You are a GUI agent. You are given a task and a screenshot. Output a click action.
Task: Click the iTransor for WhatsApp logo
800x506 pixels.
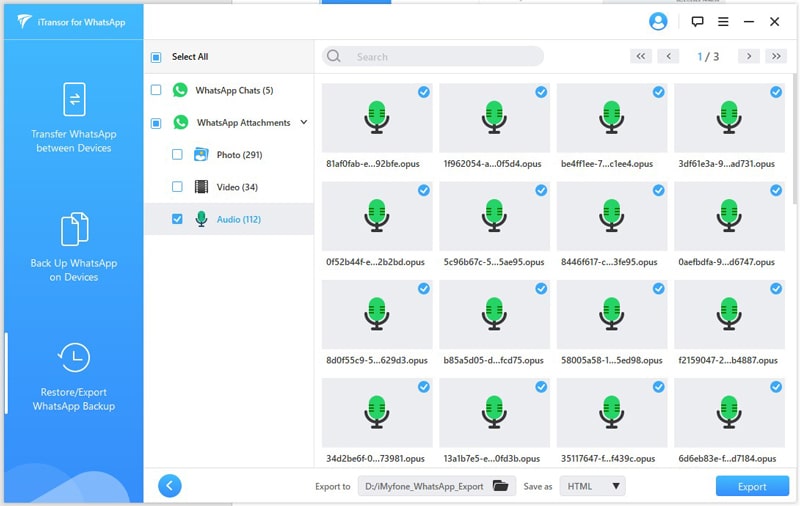(71, 22)
